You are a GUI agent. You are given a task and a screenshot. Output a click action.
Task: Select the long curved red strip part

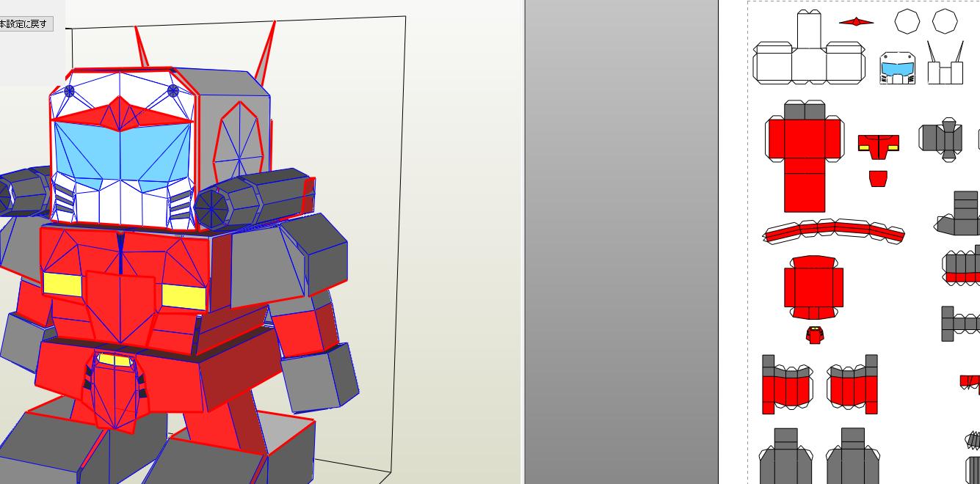pos(833,231)
